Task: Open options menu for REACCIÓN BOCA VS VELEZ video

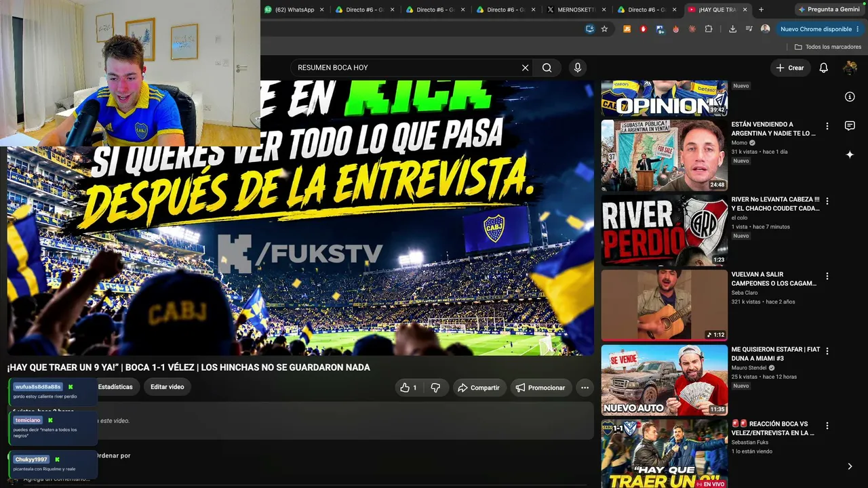Action: click(827, 426)
